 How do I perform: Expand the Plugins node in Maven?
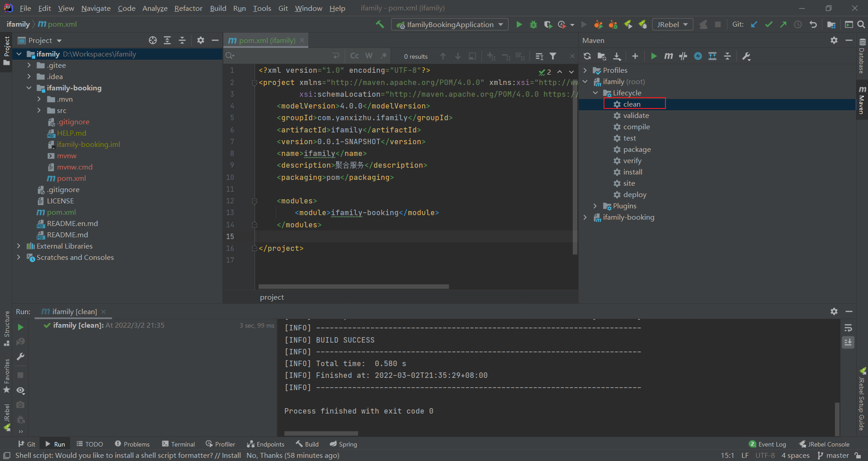click(x=595, y=206)
